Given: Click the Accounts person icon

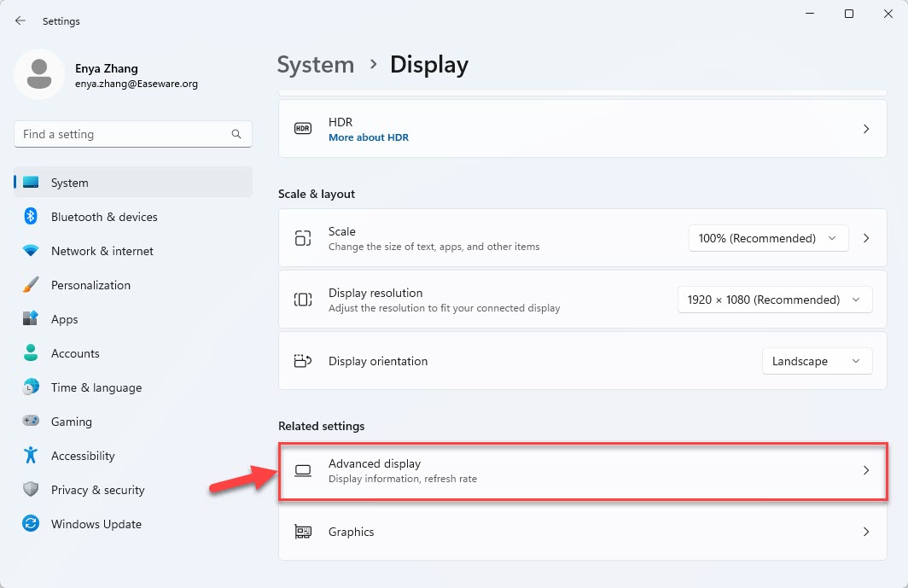Looking at the screenshot, I should [x=31, y=352].
